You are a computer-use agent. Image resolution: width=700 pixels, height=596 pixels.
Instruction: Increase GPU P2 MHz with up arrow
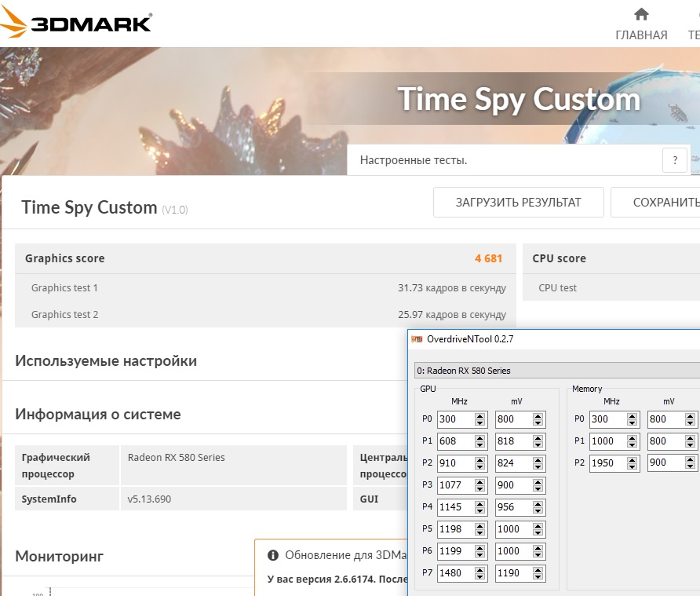pyautogui.click(x=480, y=459)
